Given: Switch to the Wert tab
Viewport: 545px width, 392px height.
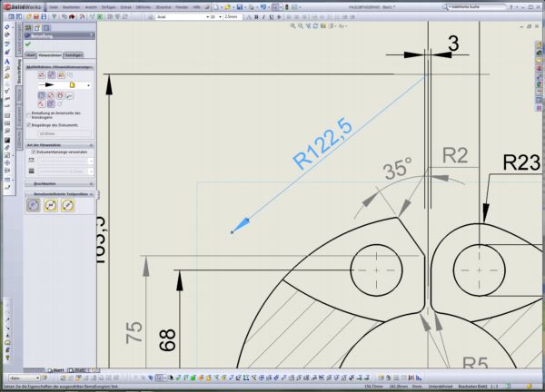Looking at the screenshot, I should [31, 55].
